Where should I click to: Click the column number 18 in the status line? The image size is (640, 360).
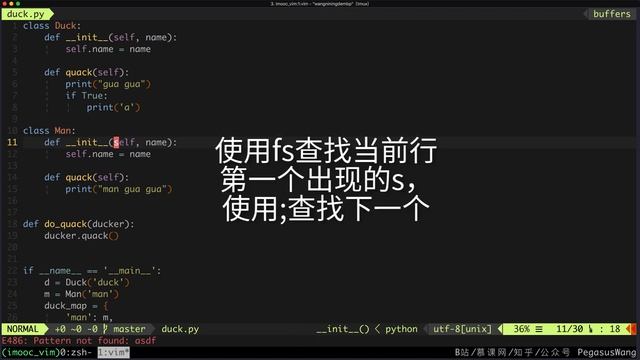pyautogui.click(x=615, y=329)
